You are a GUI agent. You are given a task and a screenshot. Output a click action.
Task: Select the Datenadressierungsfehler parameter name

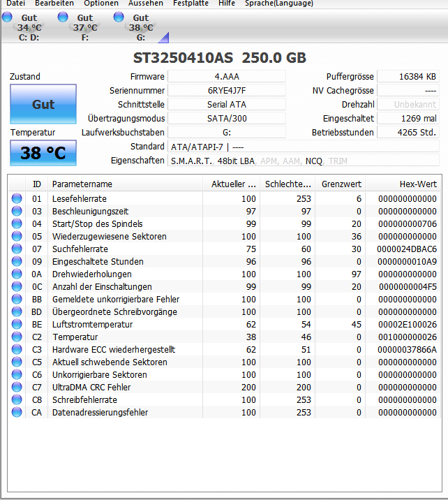(100, 412)
